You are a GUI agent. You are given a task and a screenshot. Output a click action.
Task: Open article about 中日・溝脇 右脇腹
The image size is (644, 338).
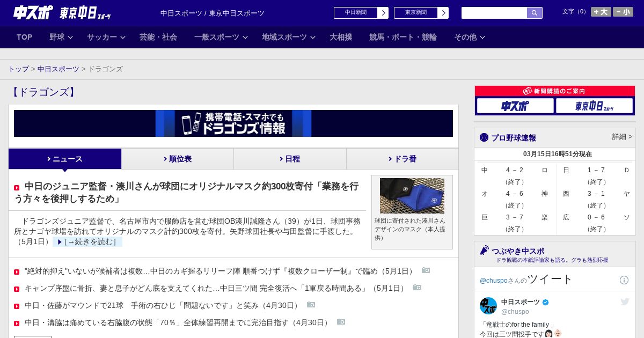pyautogui.click(x=178, y=322)
